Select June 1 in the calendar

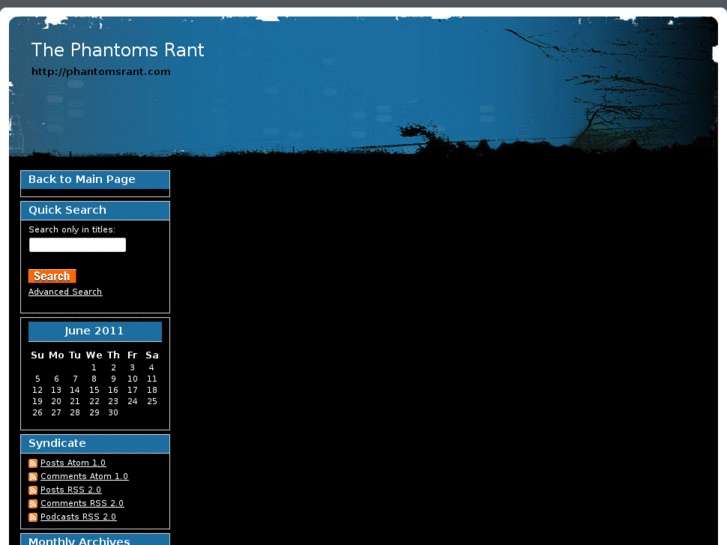(94, 367)
